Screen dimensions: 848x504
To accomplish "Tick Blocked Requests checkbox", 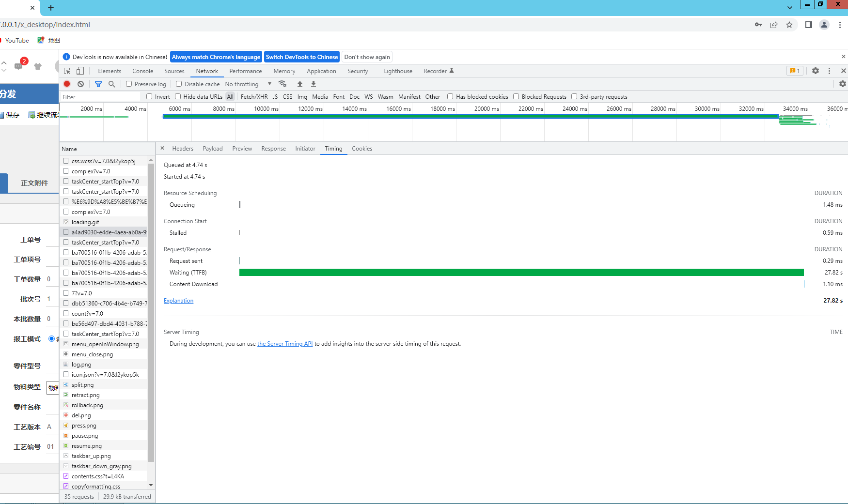I will tap(516, 96).
